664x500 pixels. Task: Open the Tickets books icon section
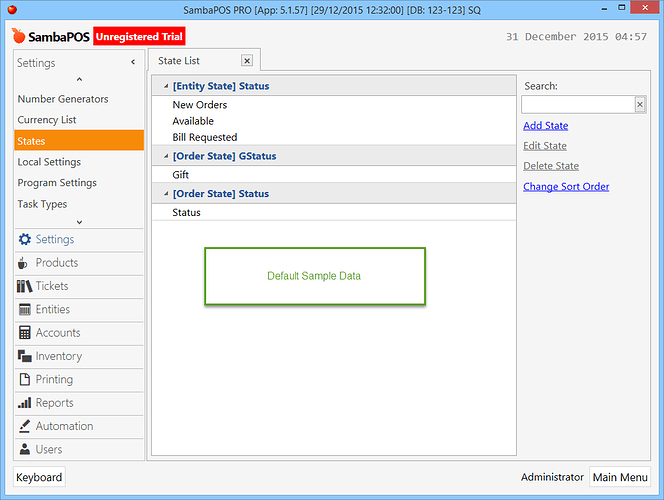click(79, 286)
